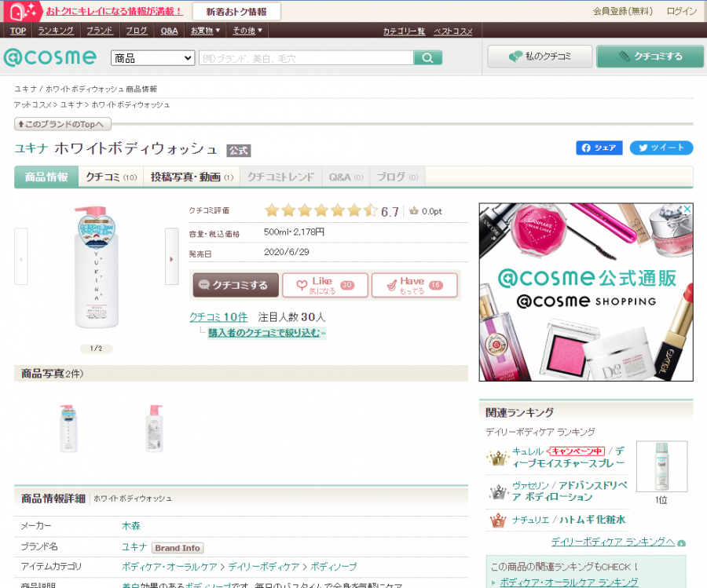This screenshot has width=707, height=588.
Task: Open the ranking arrow icon beside デイリーボディケア ランキングへ
Action: pyautogui.click(x=681, y=543)
